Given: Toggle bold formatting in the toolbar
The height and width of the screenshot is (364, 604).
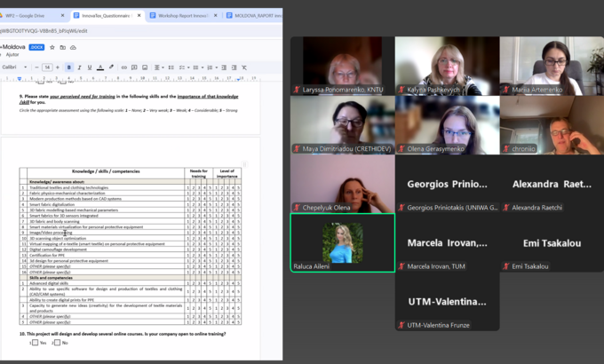Looking at the screenshot, I should [x=68, y=67].
